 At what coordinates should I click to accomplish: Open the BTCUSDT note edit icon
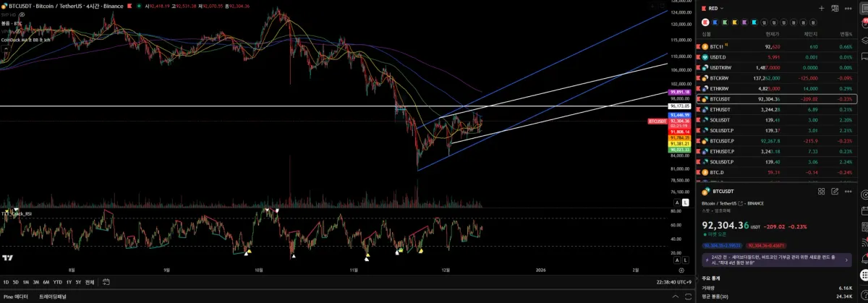click(x=835, y=192)
